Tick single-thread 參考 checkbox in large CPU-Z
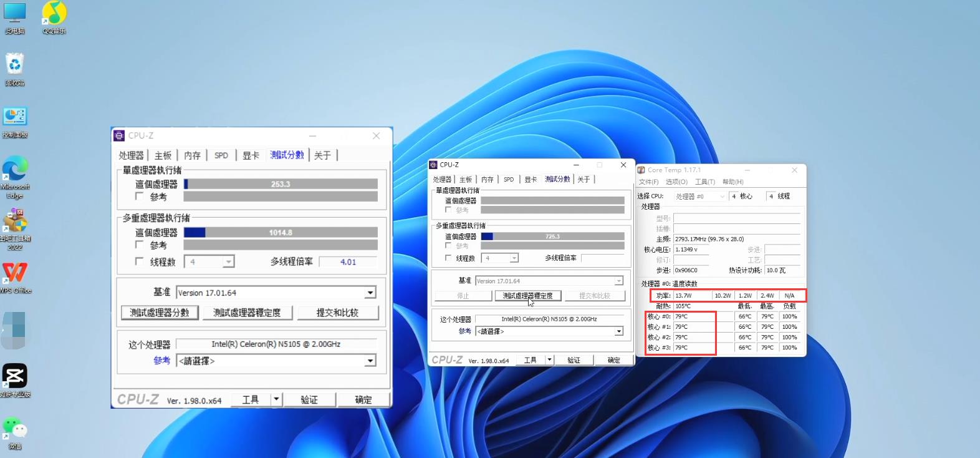Image resolution: width=980 pixels, height=458 pixels. [140, 197]
